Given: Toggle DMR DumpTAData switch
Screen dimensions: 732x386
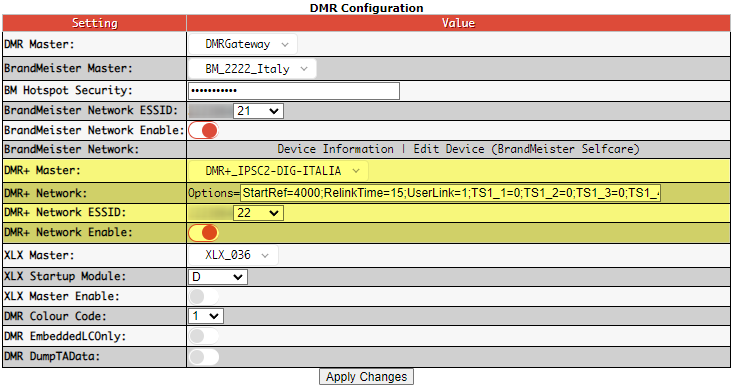Looking at the screenshot, I should [204, 357].
